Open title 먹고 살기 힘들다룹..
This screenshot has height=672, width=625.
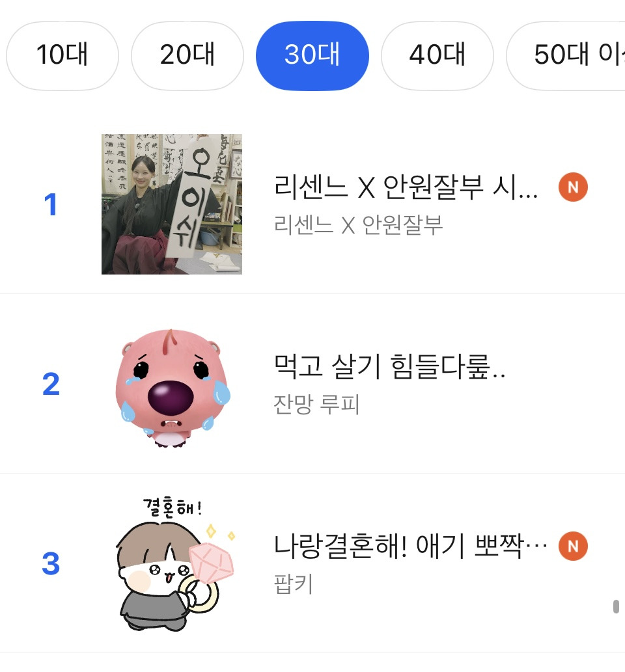pos(389,367)
